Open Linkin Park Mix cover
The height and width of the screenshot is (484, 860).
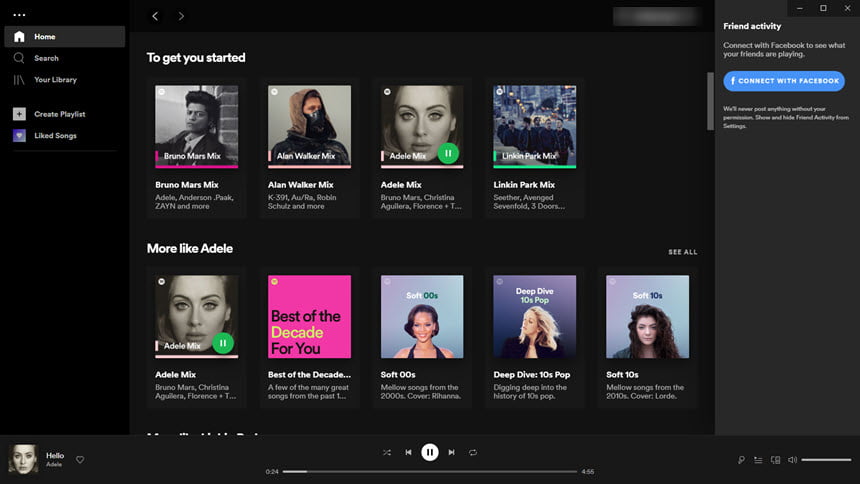coord(535,127)
